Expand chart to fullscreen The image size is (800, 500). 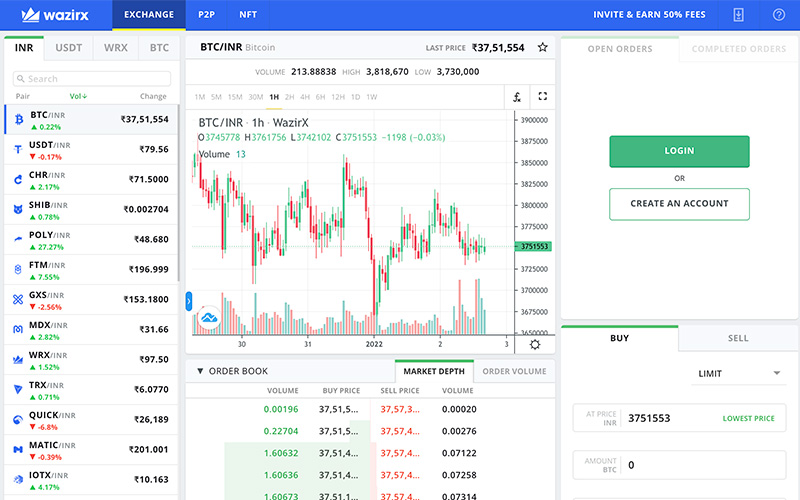[542, 96]
